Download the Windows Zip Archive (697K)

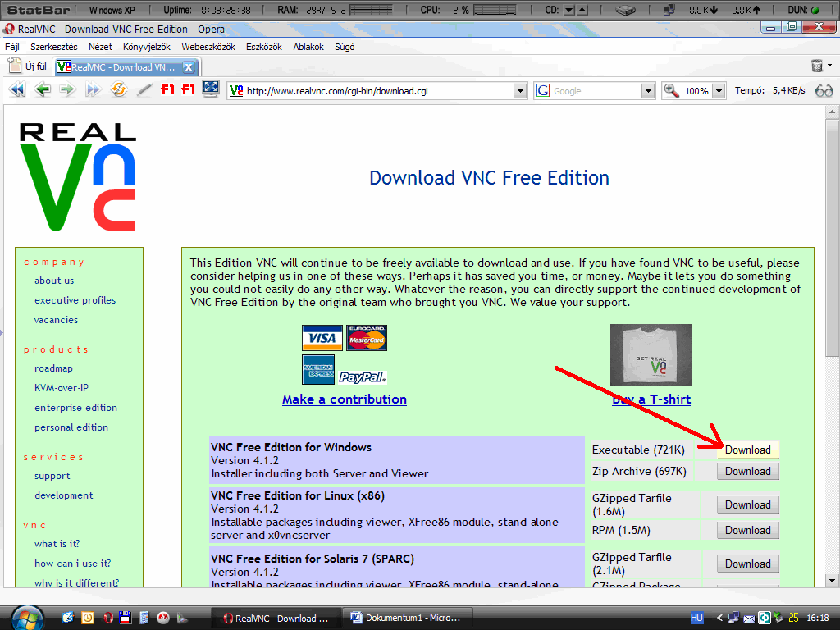point(748,472)
